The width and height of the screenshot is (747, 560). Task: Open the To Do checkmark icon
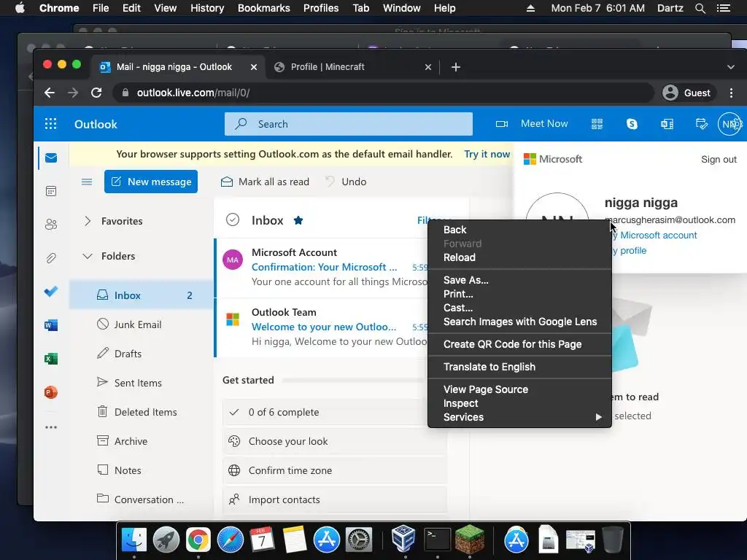51,291
